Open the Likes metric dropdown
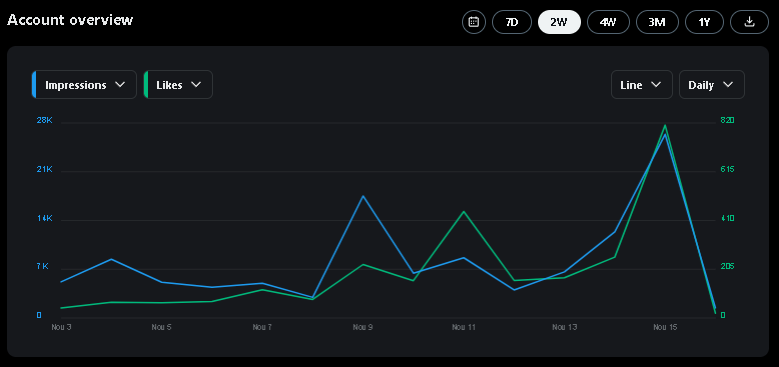 pyautogui.click(x=178, y=85)
